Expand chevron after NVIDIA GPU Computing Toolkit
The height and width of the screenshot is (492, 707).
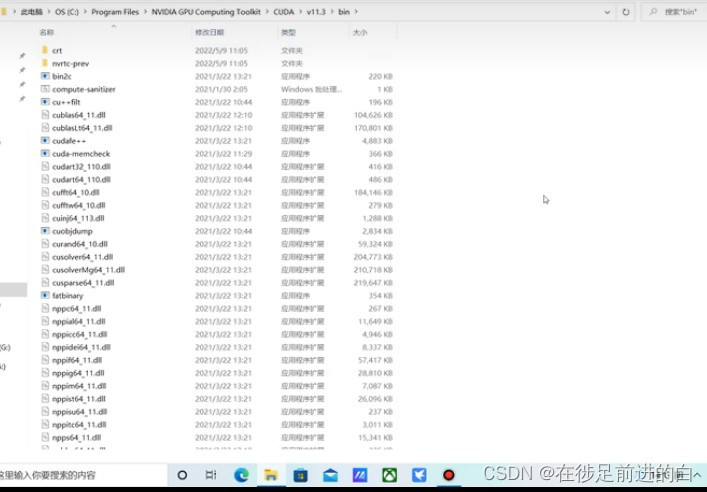tap(267, 12)
